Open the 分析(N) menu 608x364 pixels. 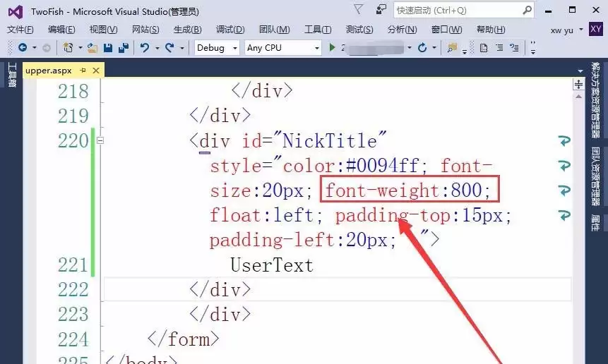pyautogui.click(x=402, y=30)
